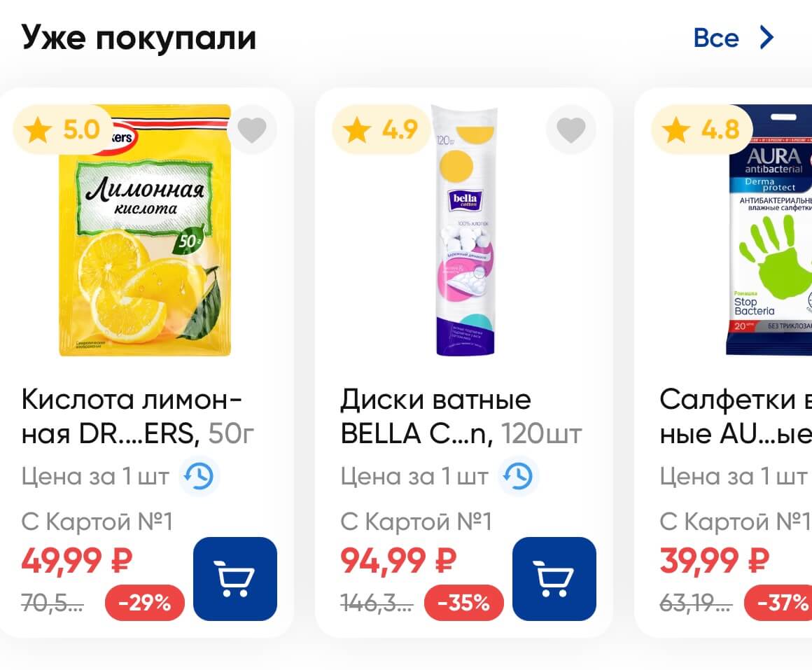This screenshot has width=812, height=670.
Task: Open the 5.0 star rating badge
Action: point(63,130)
